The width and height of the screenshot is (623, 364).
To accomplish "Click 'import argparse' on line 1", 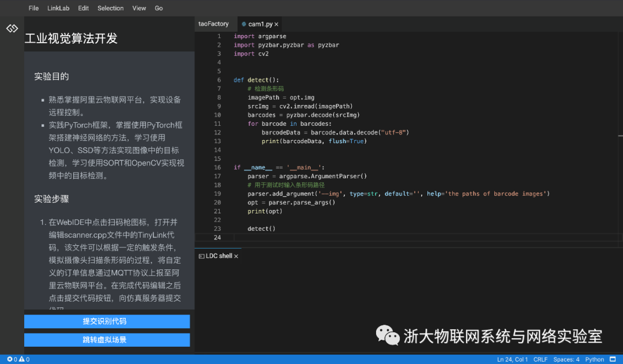I will coord(260,36).
